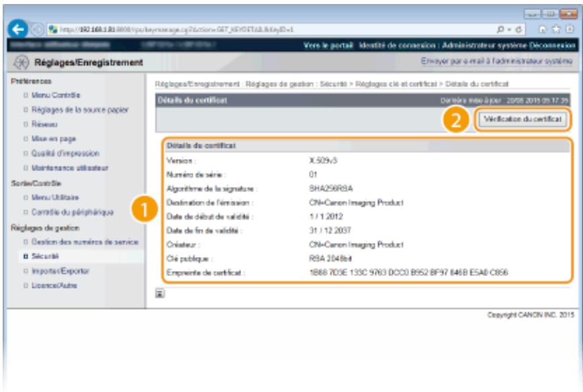Click the 31/12 2037 end validity date

330,230
